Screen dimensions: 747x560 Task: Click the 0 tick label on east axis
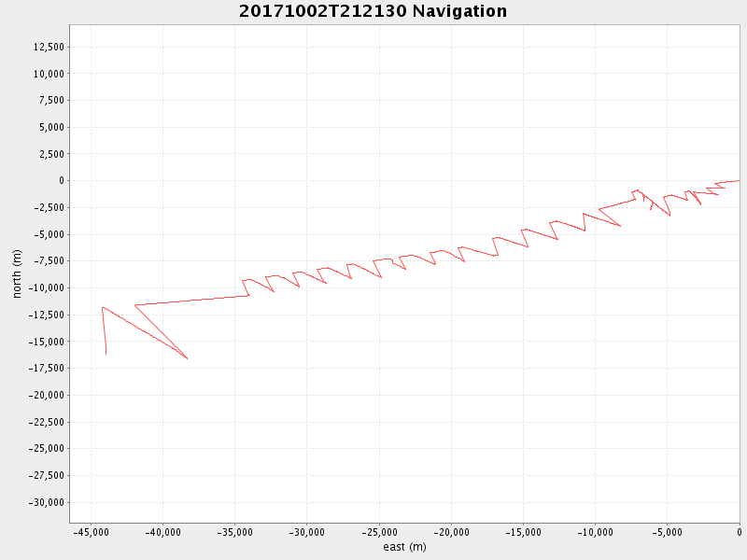click(x=739, y=533)
